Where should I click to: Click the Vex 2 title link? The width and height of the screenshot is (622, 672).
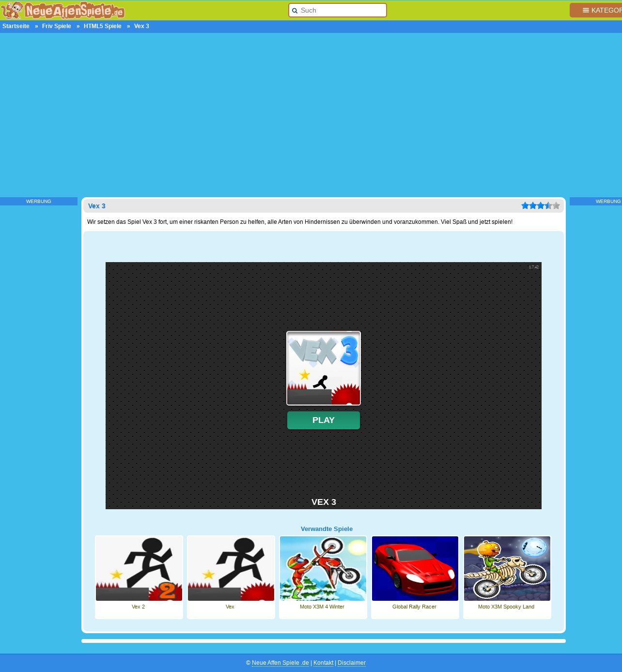tap(138, 607)
